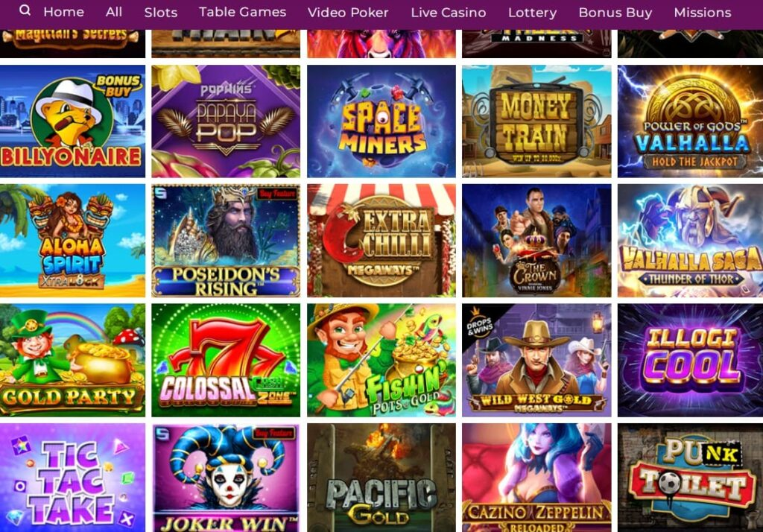Go to Live Casino section
This screenshot has height=532, width=763.
coord(448,13)
